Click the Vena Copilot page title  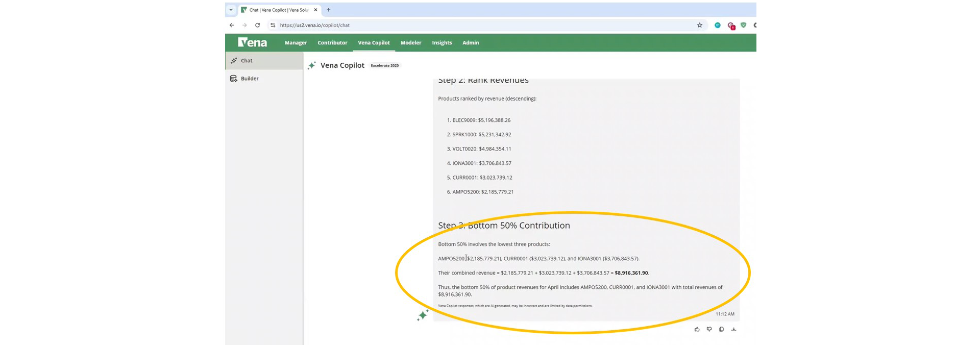click(342, 65)
